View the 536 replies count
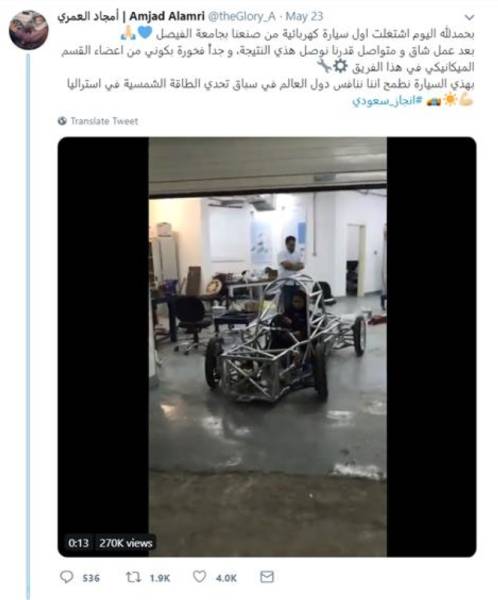The height and width of the screenshot is (600, 498). coord(91,578)
